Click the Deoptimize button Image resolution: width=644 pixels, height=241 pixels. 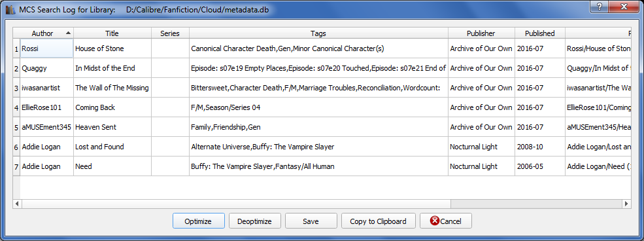pyautogui.click(x=254, y=221)
